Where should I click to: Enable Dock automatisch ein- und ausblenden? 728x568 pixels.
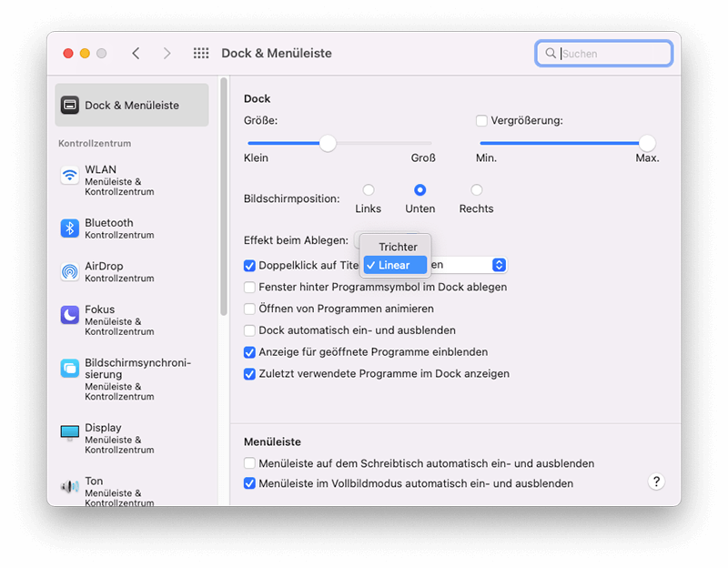(x=249, y=330)
